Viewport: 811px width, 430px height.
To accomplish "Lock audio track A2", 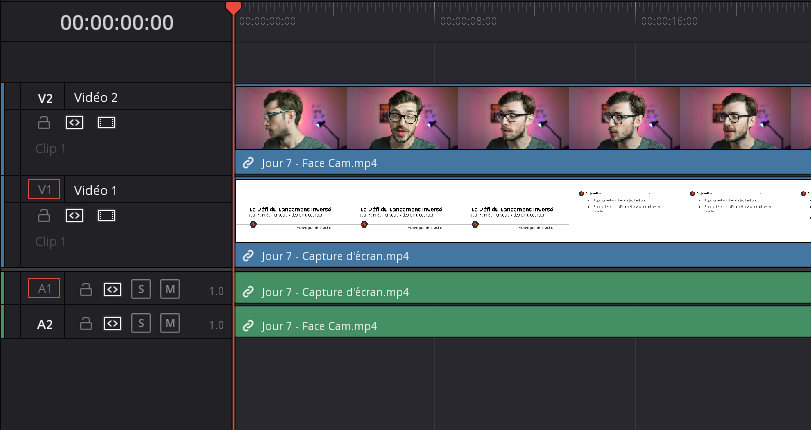I will (x=86, y=323).
